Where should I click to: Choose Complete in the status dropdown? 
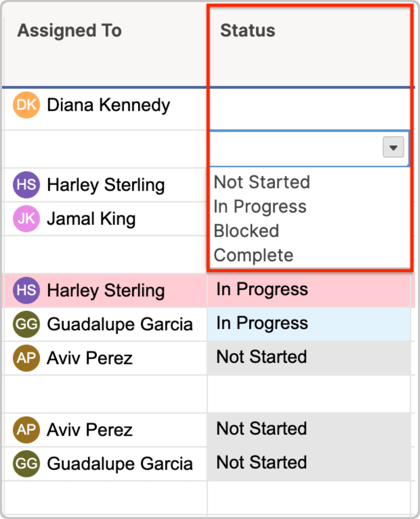pos(253,255)
